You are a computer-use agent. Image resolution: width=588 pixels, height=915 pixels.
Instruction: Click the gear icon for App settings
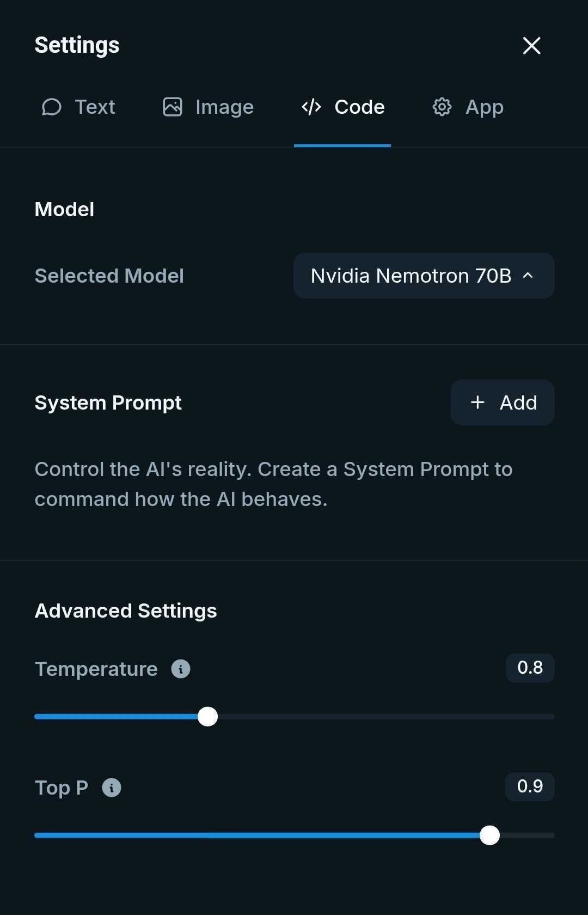(442, 107)
